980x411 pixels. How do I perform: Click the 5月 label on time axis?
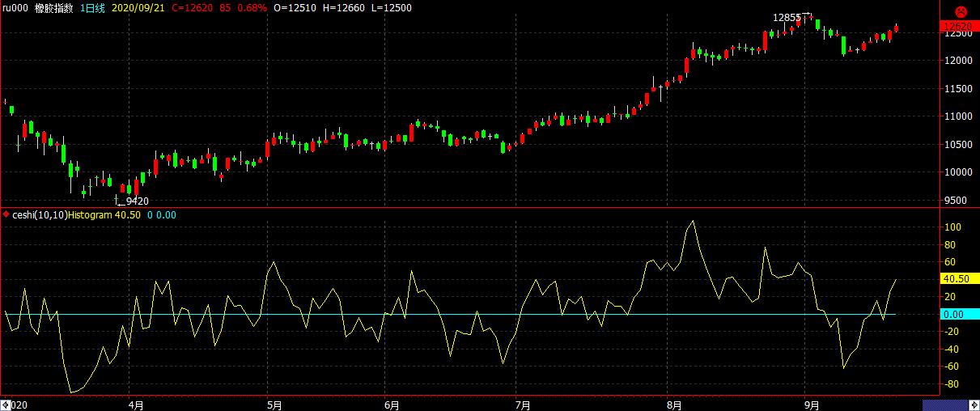tap(274, 404)
